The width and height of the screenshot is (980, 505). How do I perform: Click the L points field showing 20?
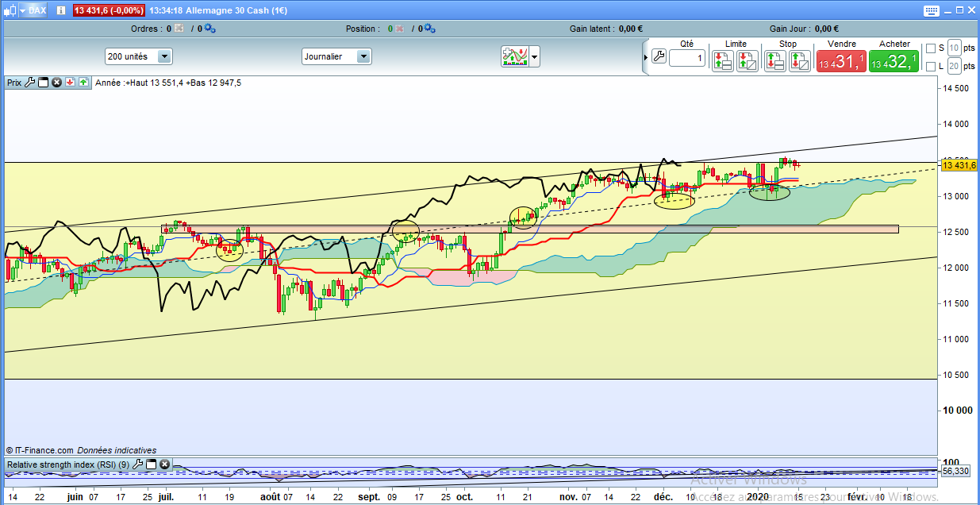point(954,67)
